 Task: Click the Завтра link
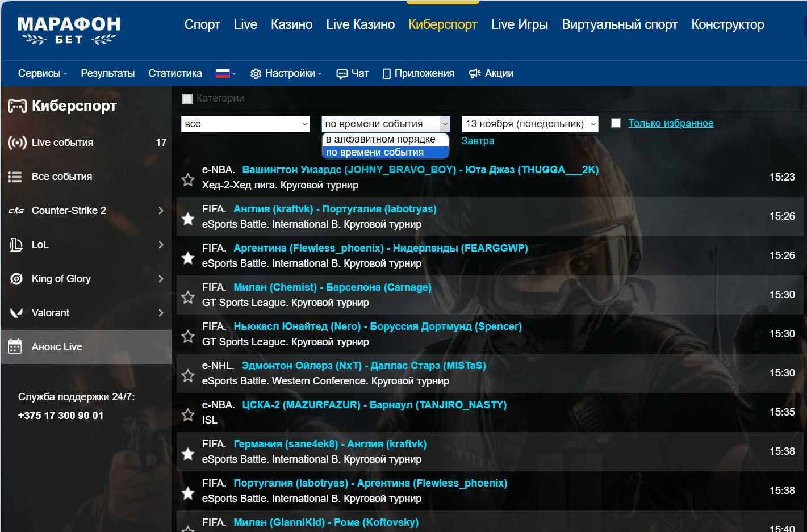(478, 141)
